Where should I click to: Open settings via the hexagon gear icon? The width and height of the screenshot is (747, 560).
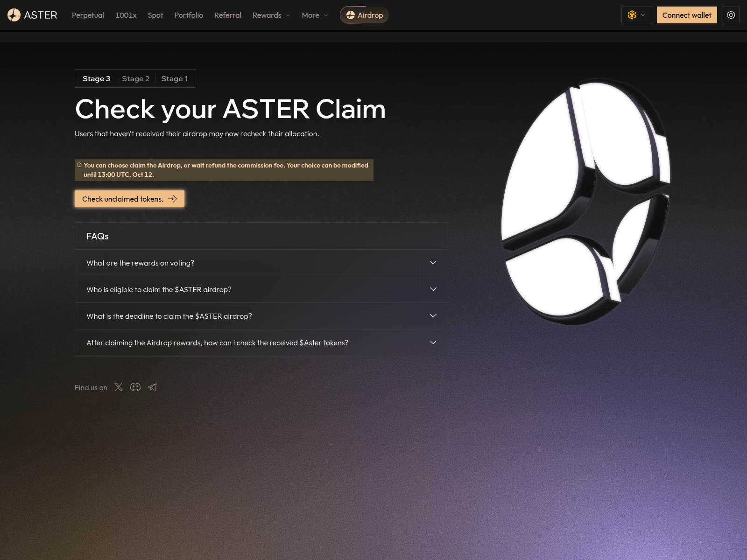(x=731, y=15)
